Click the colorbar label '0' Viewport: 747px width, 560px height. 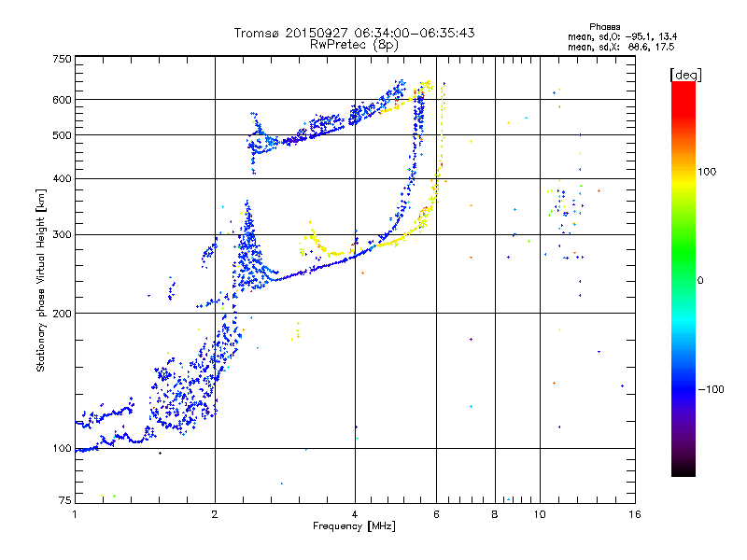(700, 281)
